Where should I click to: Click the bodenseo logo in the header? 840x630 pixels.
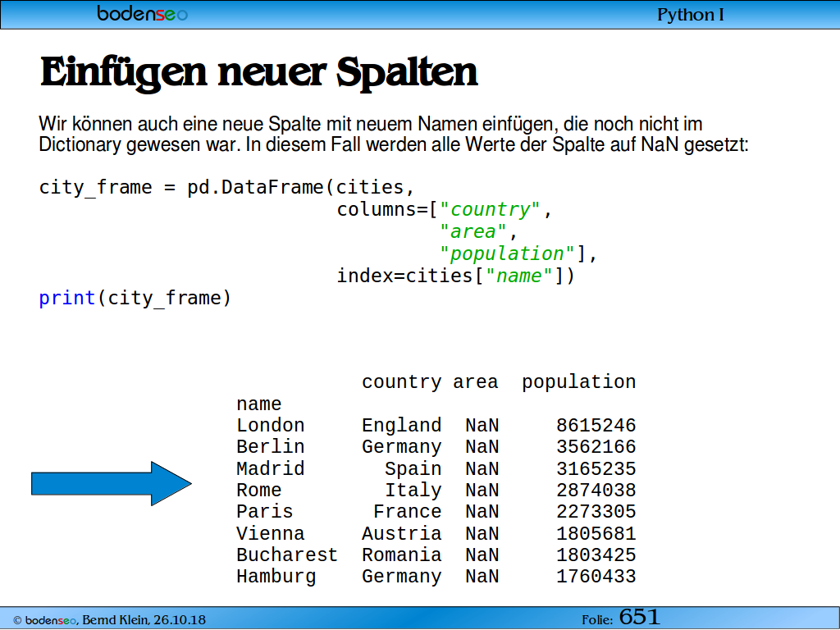[142, 13]
